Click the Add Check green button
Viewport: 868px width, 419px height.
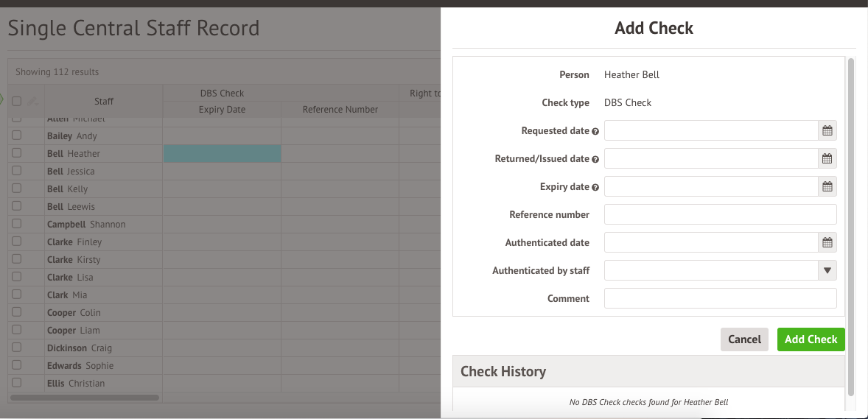click(x=811, y=339)
